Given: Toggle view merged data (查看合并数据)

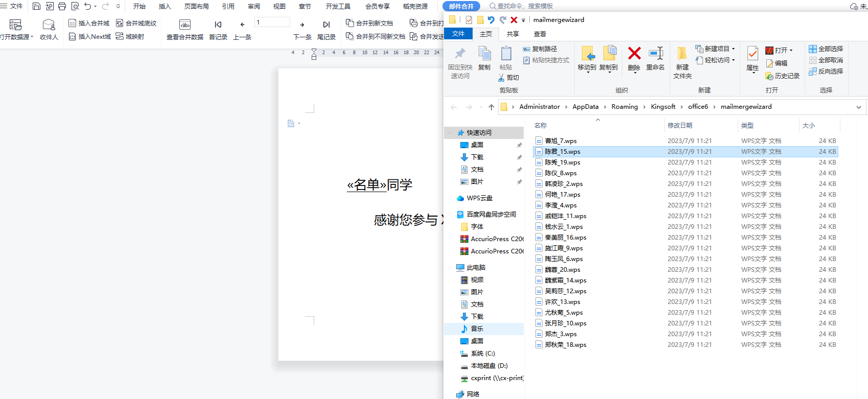Looking at the screenshot, I should point(185,30).
